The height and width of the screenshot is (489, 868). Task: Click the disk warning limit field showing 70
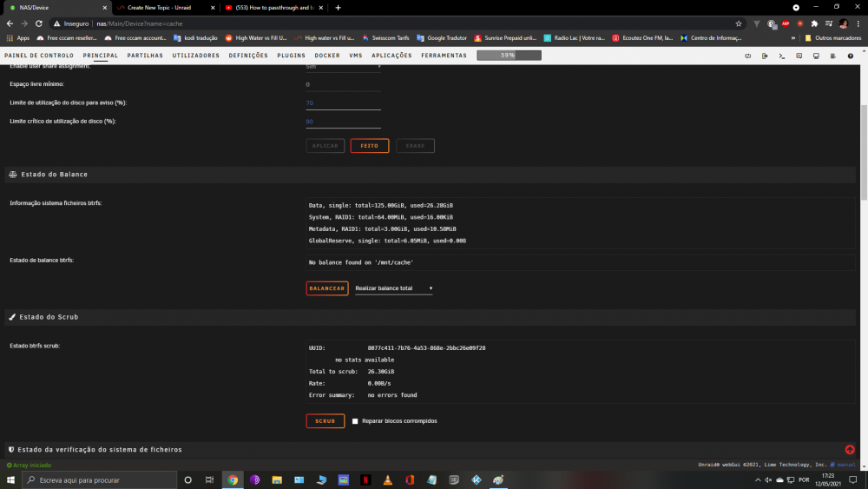pyautogui.click(x=343, y=103)
